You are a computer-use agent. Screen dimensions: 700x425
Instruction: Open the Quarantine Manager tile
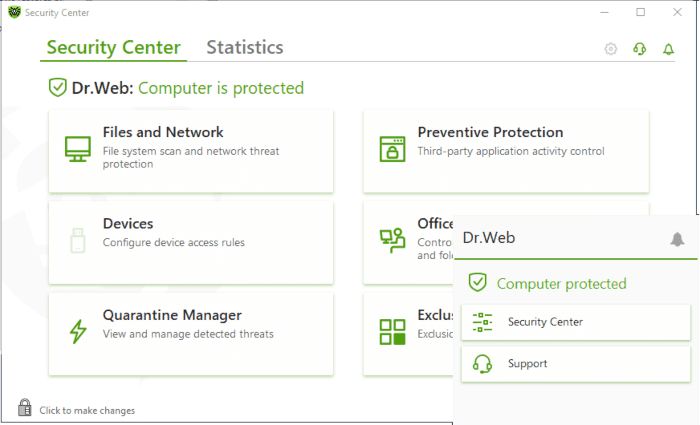click(190, 333)
